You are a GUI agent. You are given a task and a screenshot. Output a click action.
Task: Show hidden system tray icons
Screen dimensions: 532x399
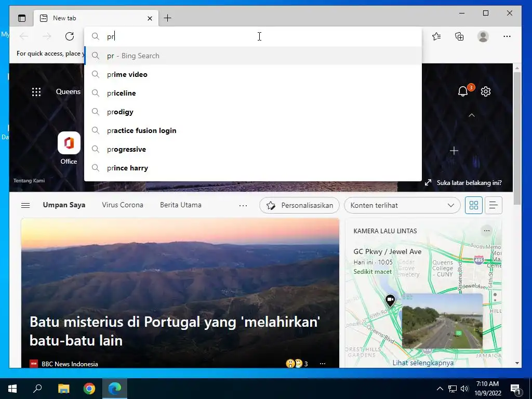440,389
